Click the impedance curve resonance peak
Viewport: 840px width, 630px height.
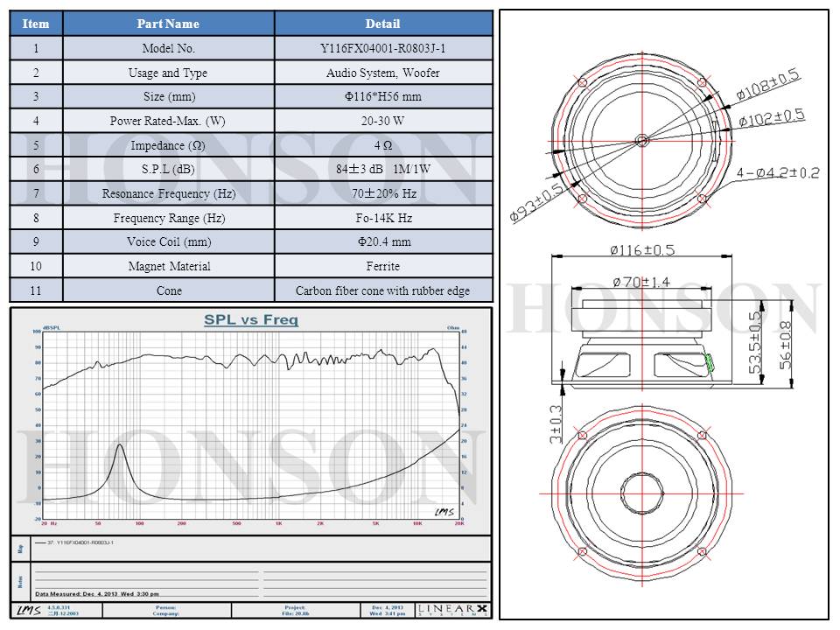[119, 447]
